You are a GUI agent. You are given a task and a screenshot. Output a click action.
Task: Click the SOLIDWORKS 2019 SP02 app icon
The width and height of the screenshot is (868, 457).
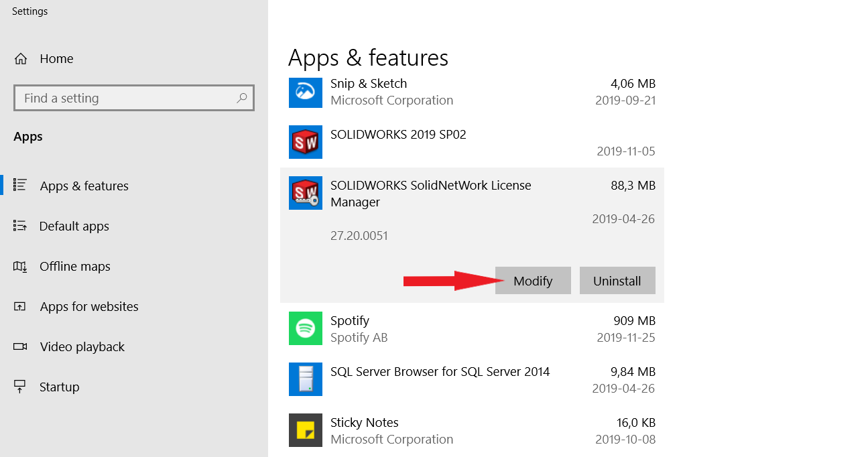coord(306,142)
